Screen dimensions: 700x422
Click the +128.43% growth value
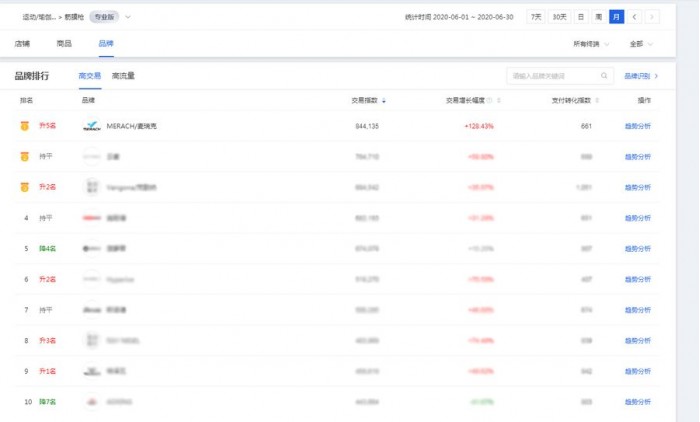(479, 126)
